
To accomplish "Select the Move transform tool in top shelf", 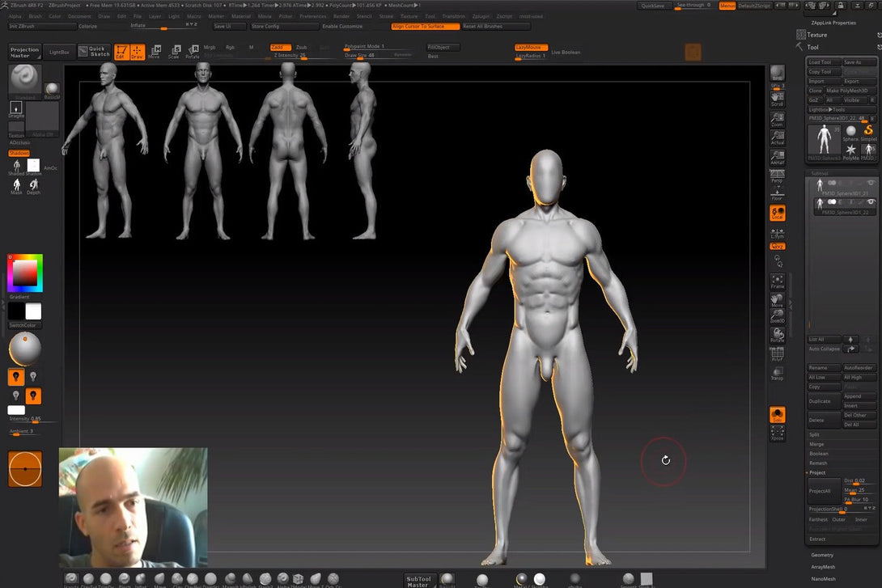I will point(155,52).
